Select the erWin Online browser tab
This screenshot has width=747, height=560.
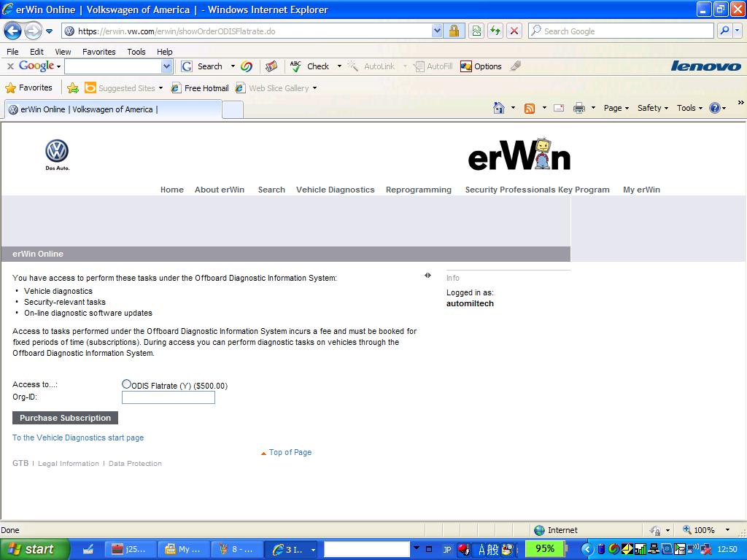pyautogui.click(x=113, y=109)
